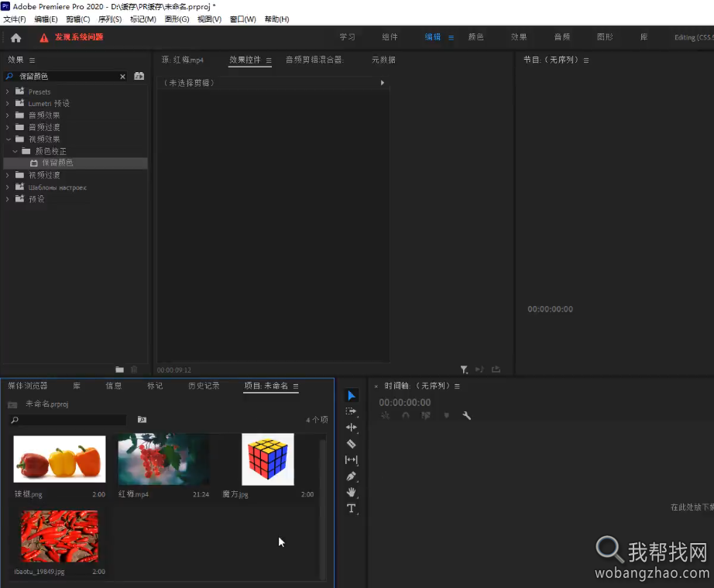Select the Hand tool
714x588 pixels.
[351, 493]
